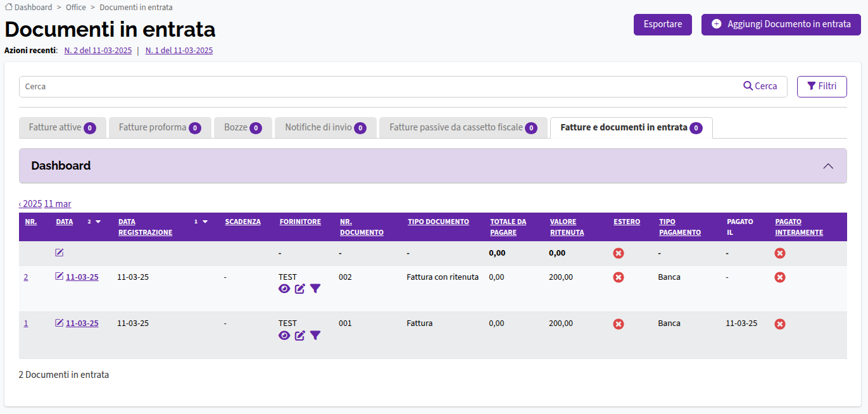Screen dimensions: 868x414
Task: Open supplier edit icon in row 002
Action: click(x=300, y=289)
